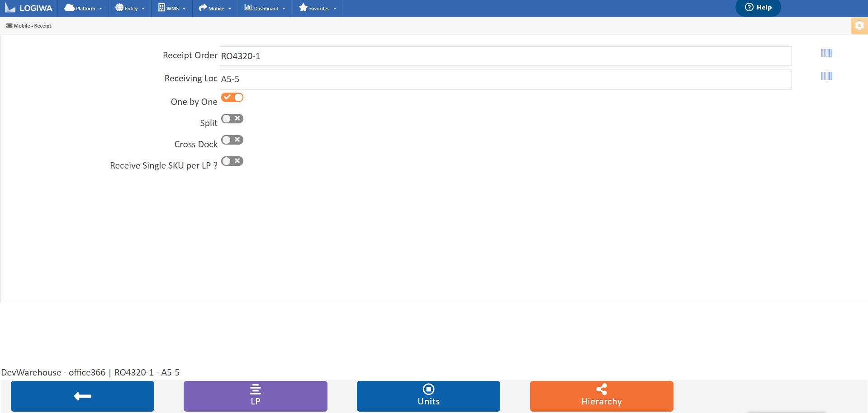Select the Hierarchy button

point(602,396)
